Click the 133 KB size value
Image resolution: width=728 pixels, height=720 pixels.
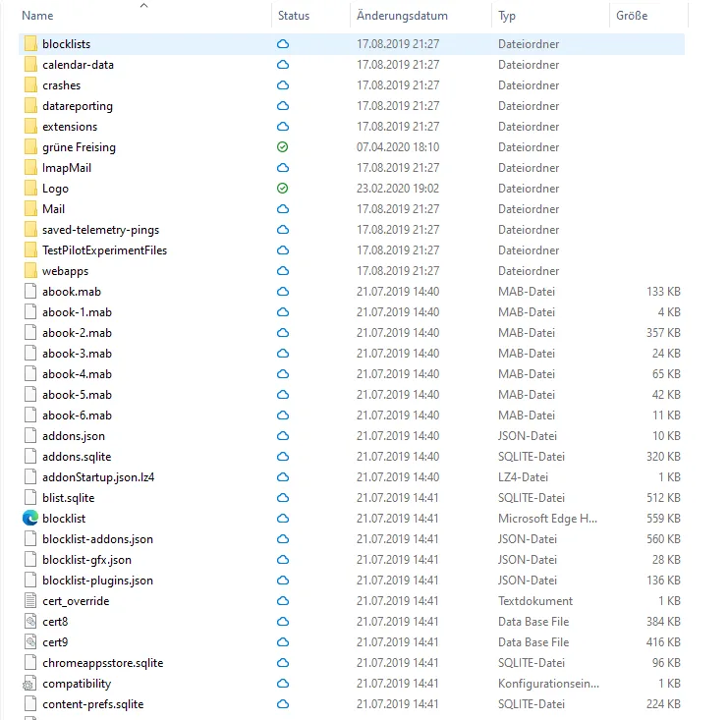tap(663, 292)
